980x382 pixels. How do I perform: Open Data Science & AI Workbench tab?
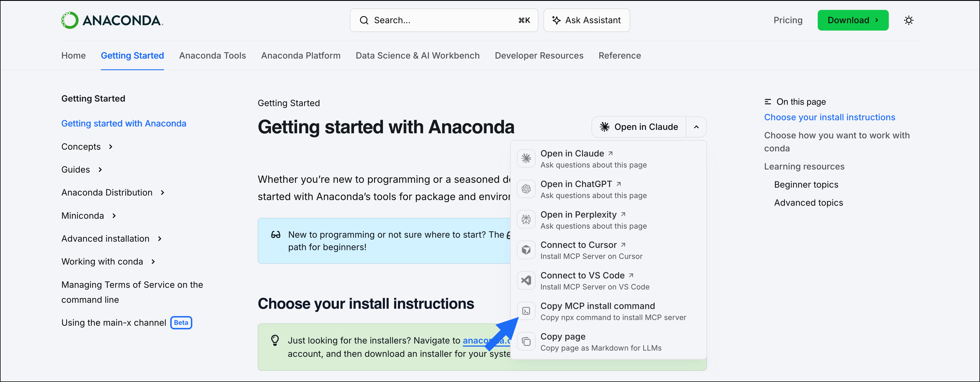[417, 55]
